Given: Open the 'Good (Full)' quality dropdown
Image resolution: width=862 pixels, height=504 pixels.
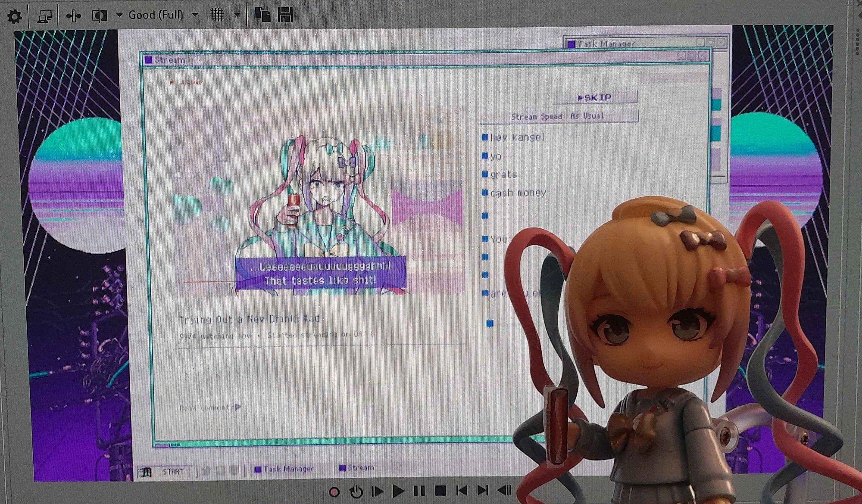Looking at the screenshot, I should pyautogui.click(x=163, y=15).
